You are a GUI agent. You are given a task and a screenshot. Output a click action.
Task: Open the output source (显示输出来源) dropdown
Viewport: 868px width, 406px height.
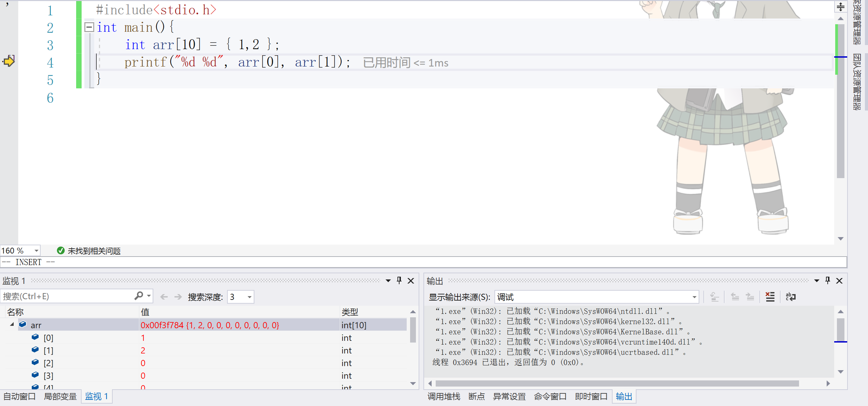tap(694, 297)
